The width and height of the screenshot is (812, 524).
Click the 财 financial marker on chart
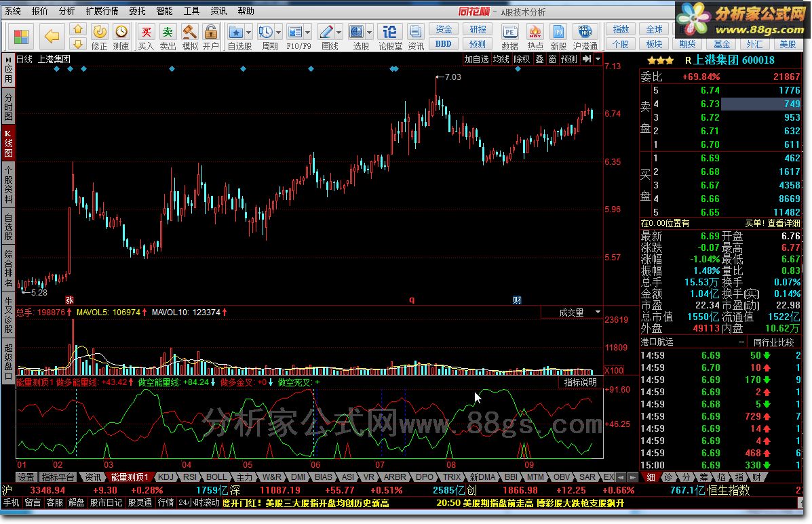coord(517,300)
